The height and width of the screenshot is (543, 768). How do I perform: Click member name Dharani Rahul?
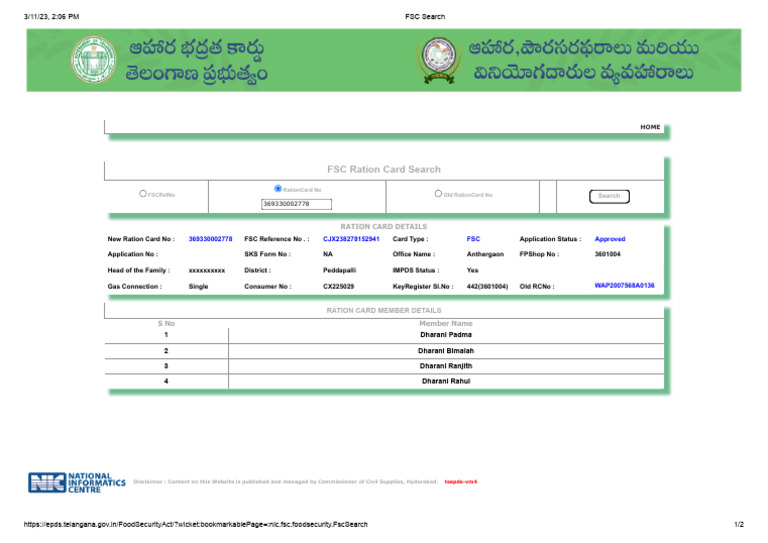[446, 381]
